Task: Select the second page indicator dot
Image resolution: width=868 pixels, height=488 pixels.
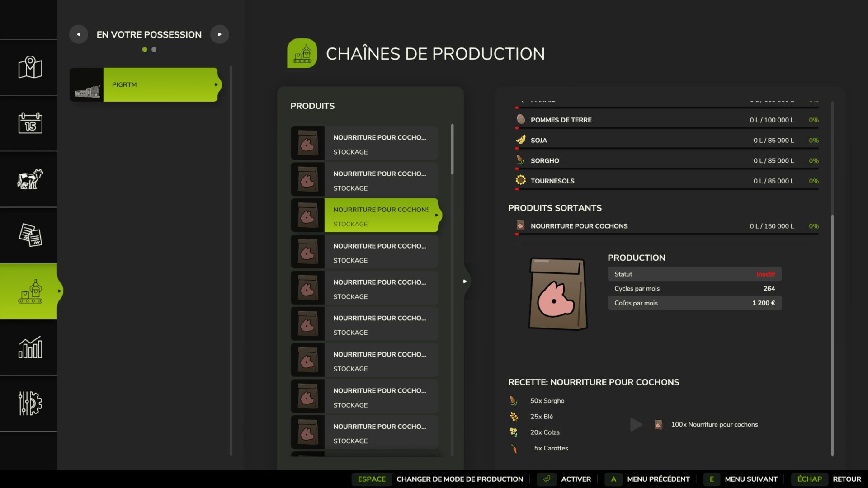Action: (x=154, y=50)
